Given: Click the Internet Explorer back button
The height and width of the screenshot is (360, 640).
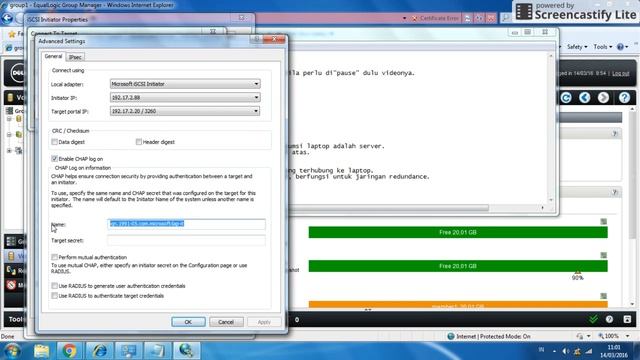Looking at the screenshot, I should coord(7,18).
